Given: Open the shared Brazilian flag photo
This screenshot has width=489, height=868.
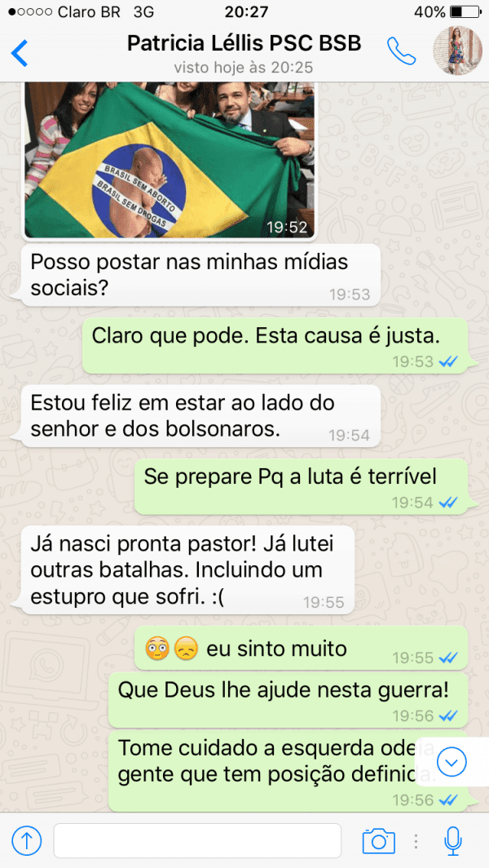Looking at the screenshot, I should click(170, 160).
